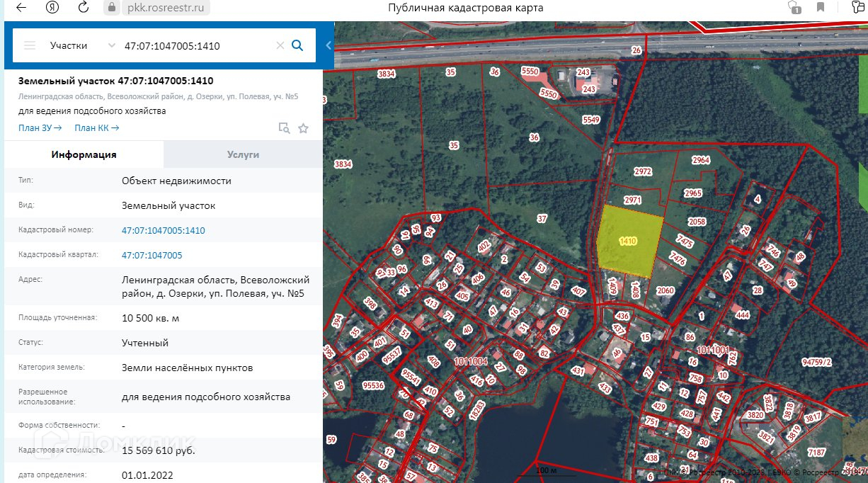Clear the search field with X
868x483 pixels.
pos(280,45)
